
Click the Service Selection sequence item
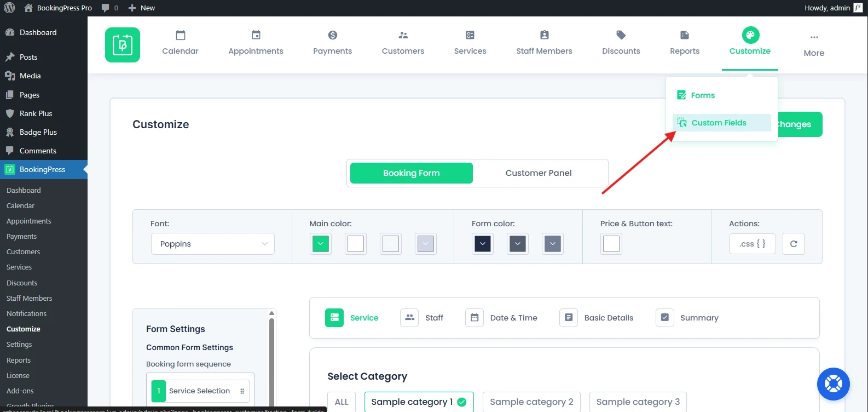click(200, 391)
